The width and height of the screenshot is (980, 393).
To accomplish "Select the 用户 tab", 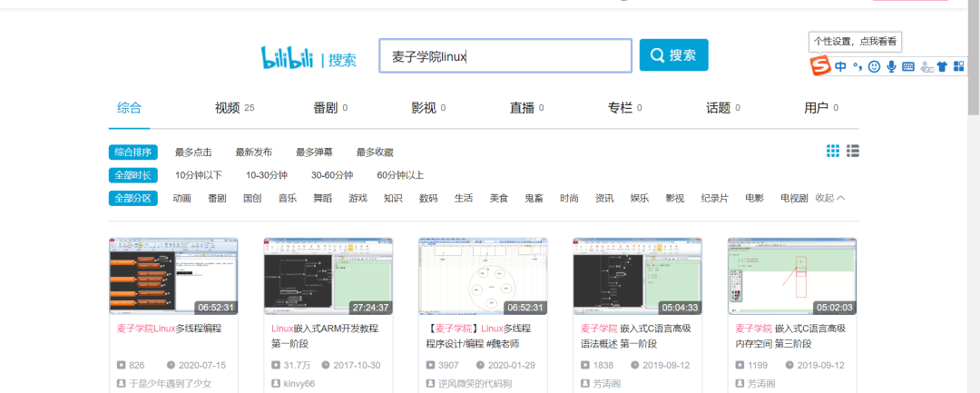I will 820,108.
